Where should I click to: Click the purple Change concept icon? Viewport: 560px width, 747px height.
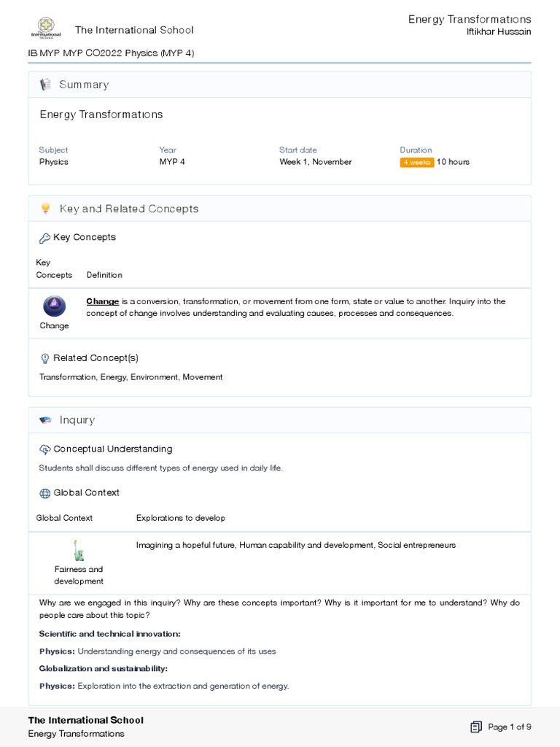point(54,306)
